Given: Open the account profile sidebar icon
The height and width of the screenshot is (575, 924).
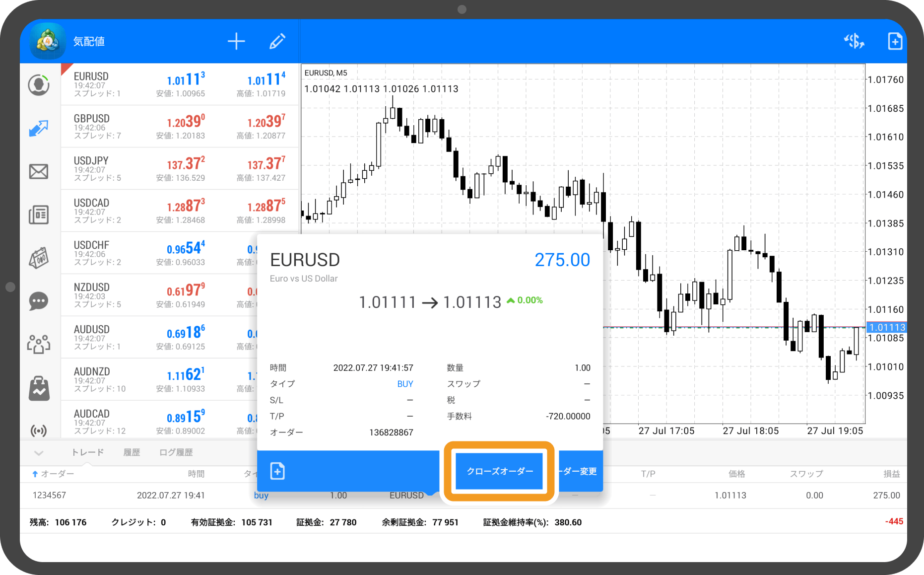Looking at the screenshot, I should (x=39, y=85).
